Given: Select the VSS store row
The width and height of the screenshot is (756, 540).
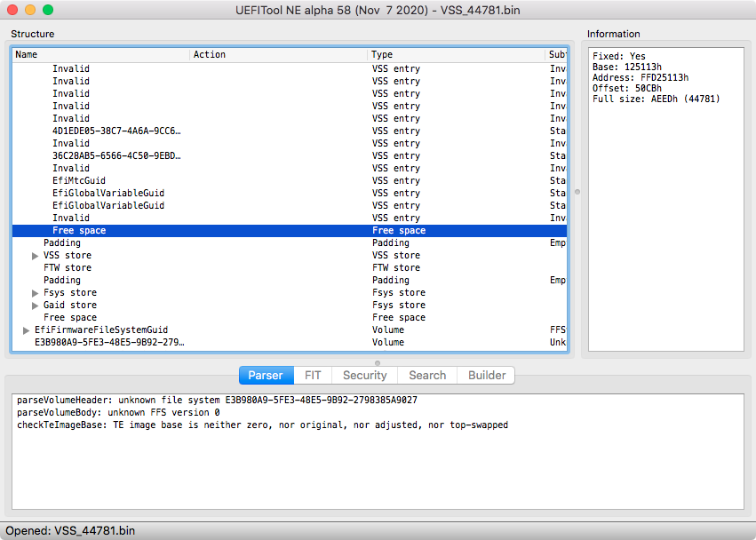Looking at the screenshot, I should 290,256.
